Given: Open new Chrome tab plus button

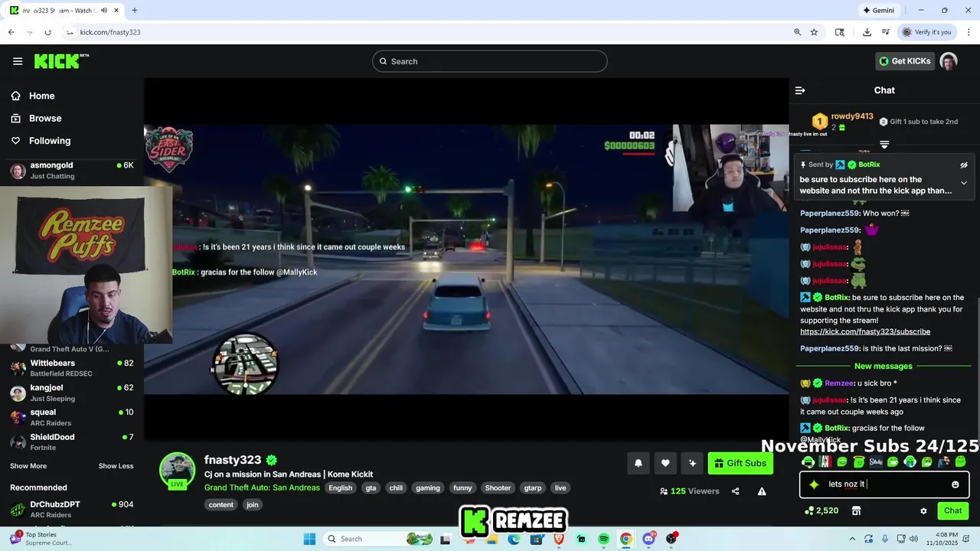Looking at the screenshot, I should (x=135, y=11).
